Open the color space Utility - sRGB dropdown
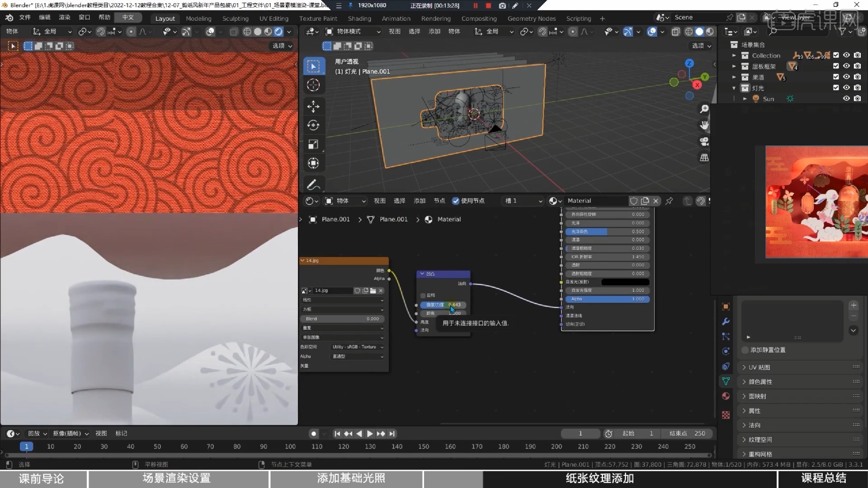 click(x=358, y=347)
